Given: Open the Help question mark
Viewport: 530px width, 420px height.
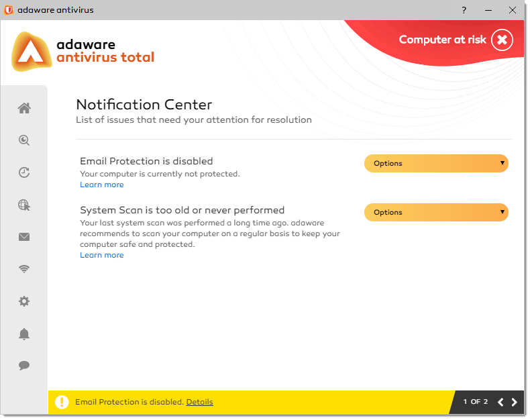Looking at the screenshot, I should pyautogui.click(x=464, y=10).
